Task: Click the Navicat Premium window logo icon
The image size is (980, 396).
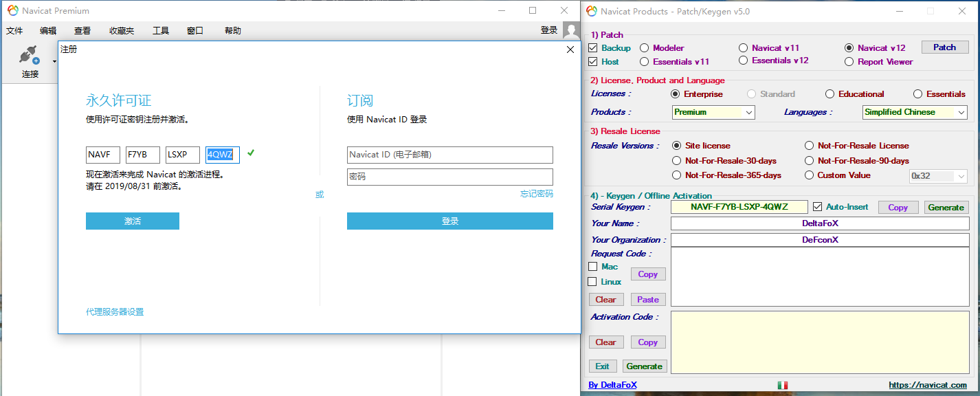Action: [12, 10]
